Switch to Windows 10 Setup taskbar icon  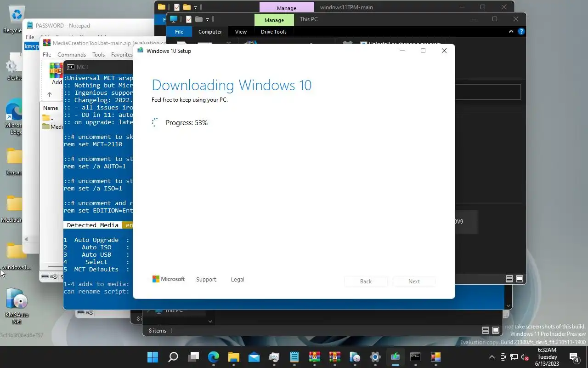point(396,357)
